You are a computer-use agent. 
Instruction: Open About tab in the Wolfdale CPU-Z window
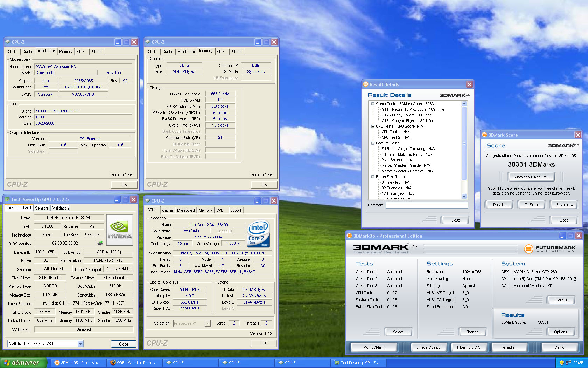236,210
